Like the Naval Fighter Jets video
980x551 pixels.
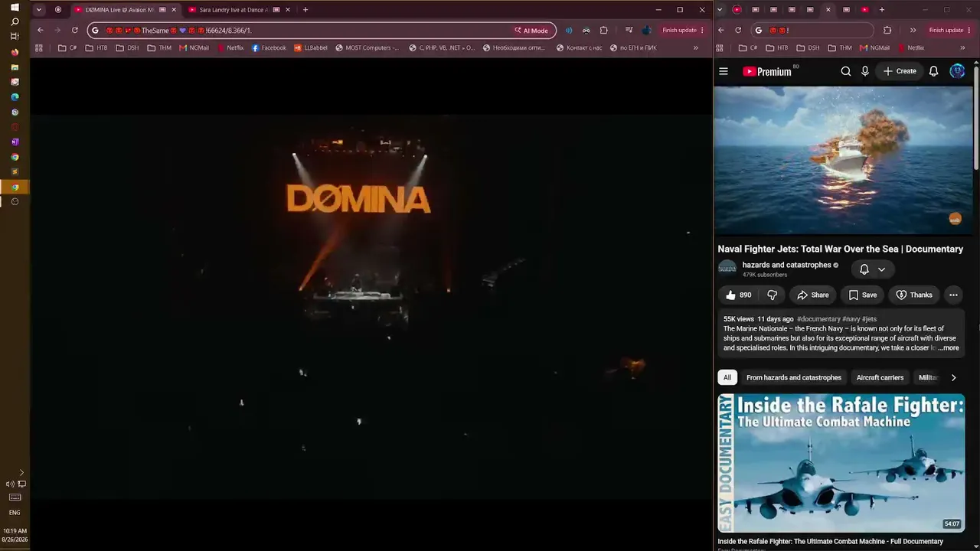pyautogui.click(x=739, y=295)
